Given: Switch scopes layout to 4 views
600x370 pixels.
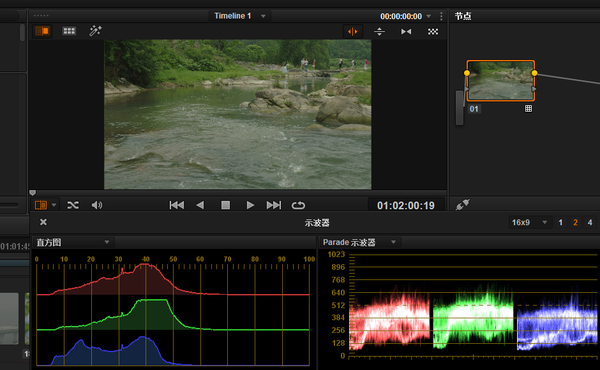Looking at the screenshot, I should 590,222.
